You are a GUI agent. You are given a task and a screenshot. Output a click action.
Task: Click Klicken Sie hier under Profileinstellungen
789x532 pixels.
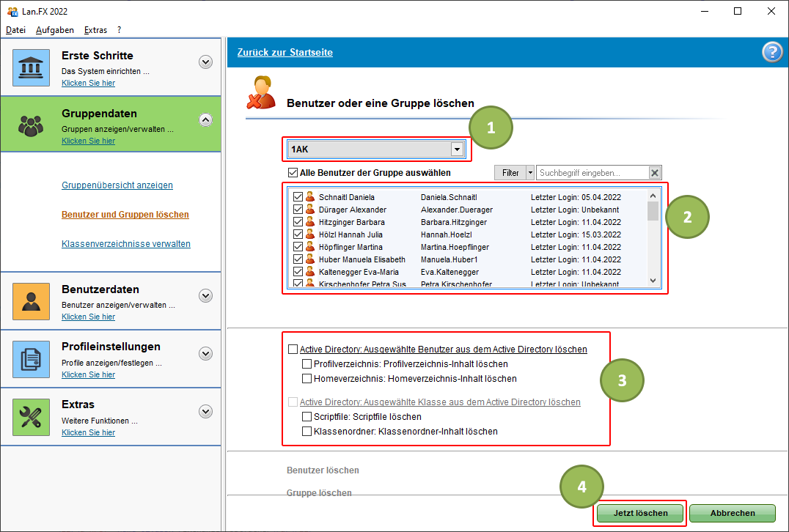coord(88,374)
